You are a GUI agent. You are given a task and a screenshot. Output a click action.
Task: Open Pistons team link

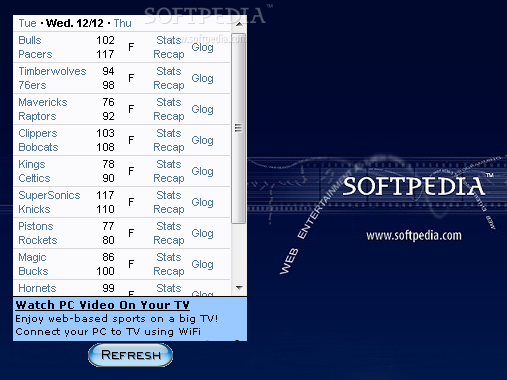[36, 226]
